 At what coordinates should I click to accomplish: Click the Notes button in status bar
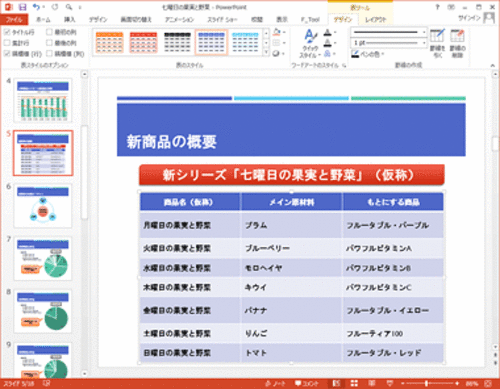coord(275,383)
